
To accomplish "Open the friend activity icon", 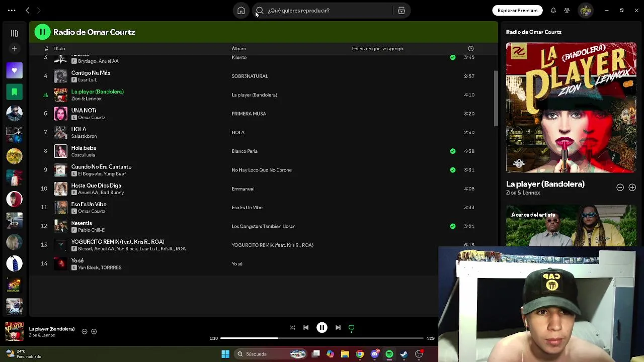I will (567, 11).
